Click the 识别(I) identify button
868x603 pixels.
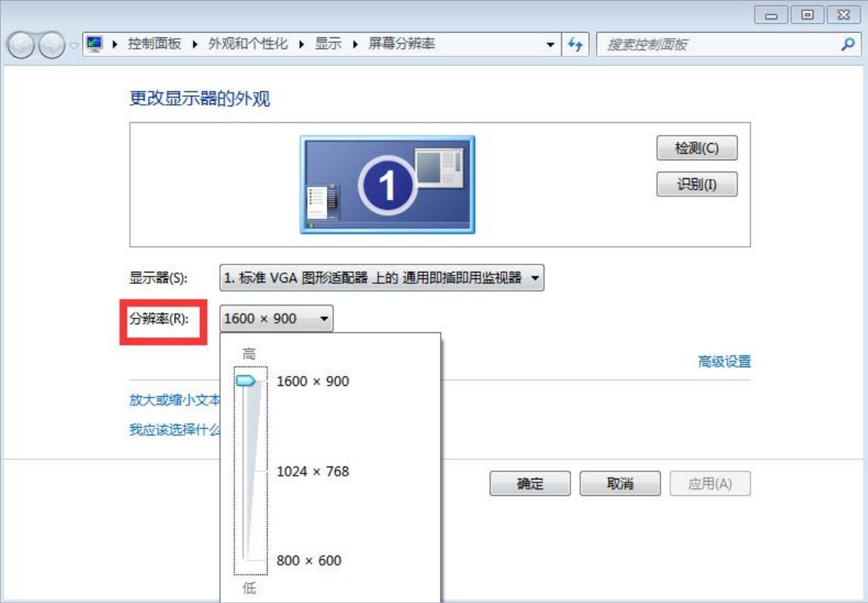697,184
